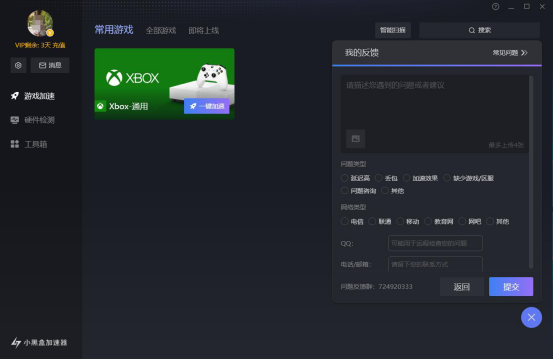Switch to the 常用游戏 tab
The height and width of the screenshot is (360, 553).
pos(114,30)
